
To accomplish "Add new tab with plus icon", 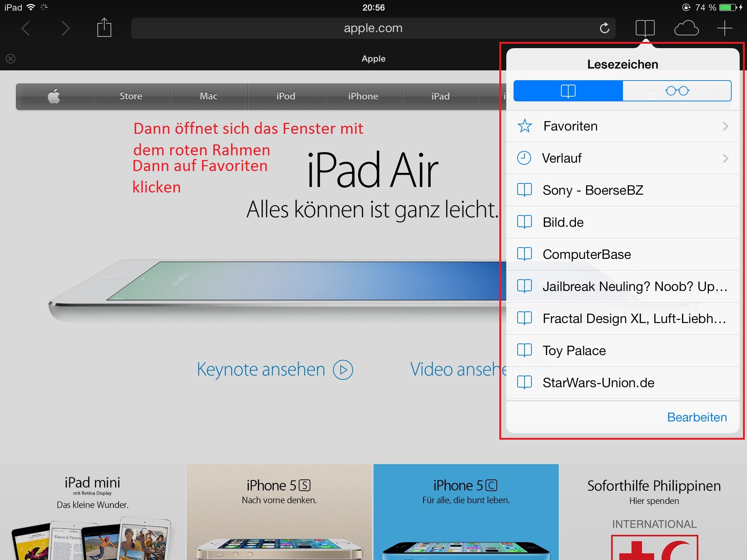I will coord(724,28).
